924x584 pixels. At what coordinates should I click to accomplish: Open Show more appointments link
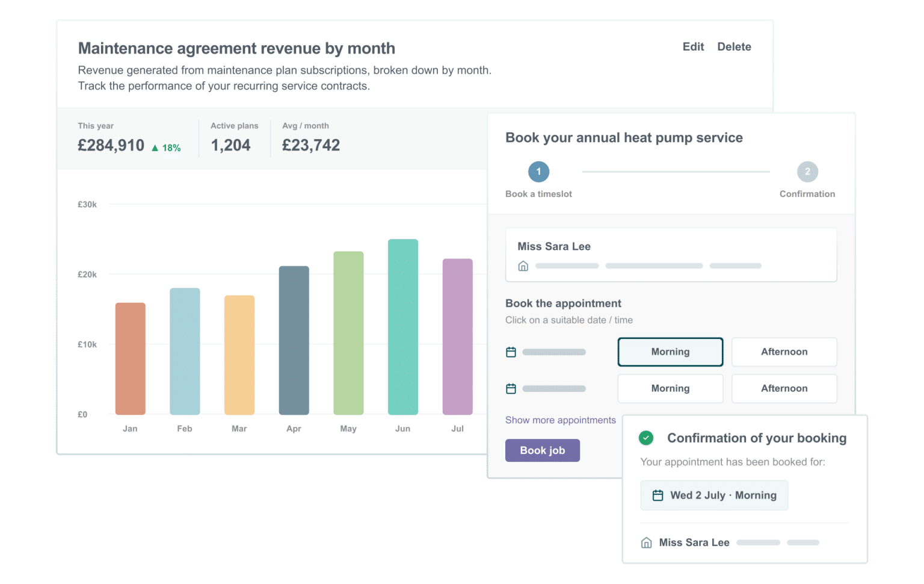coord(560,420)
